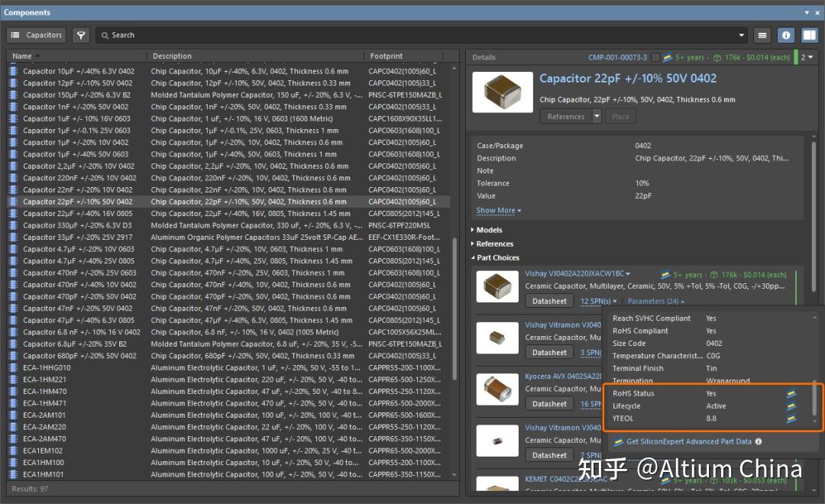
Task: Click Get SiliconExpert Advanced Part Data link
Action: 689,442
